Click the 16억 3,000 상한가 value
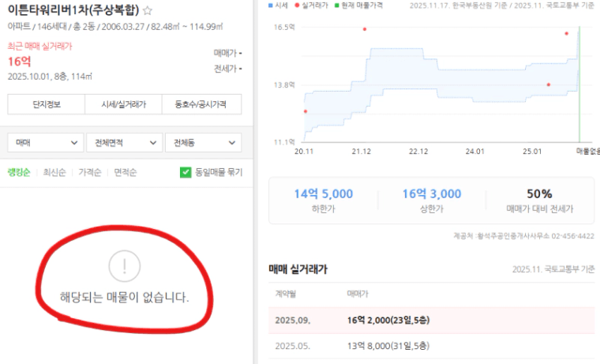 (x=432, y=193)
